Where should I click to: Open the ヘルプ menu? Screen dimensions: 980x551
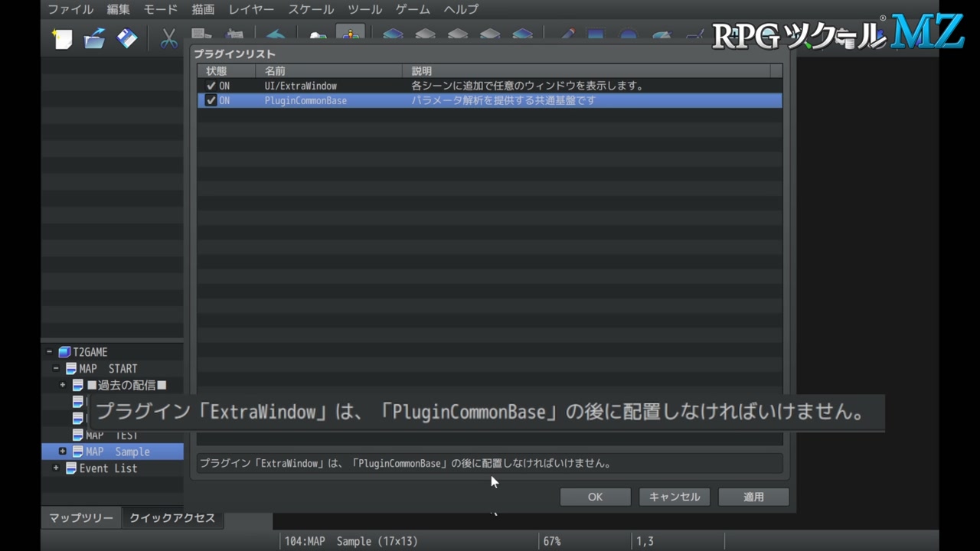461,9
